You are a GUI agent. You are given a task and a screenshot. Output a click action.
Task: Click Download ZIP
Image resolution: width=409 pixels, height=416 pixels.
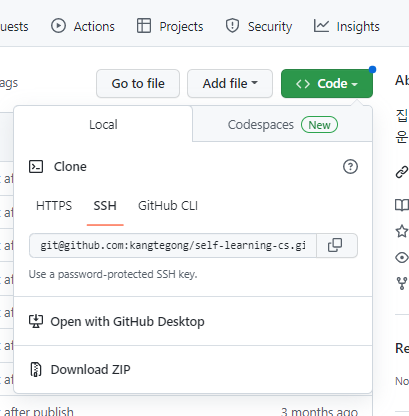click(90, 369)
